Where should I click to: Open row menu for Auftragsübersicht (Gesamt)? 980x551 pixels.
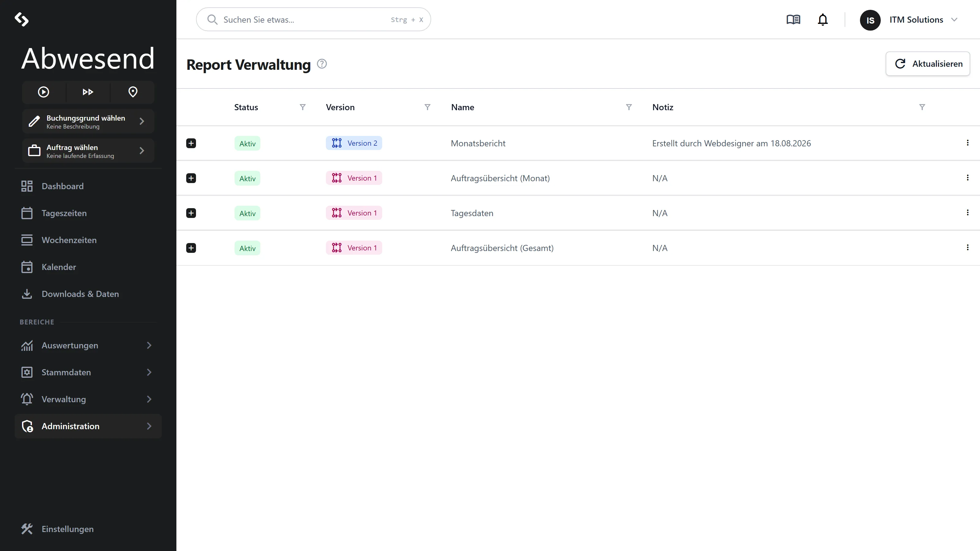(967, 248)
